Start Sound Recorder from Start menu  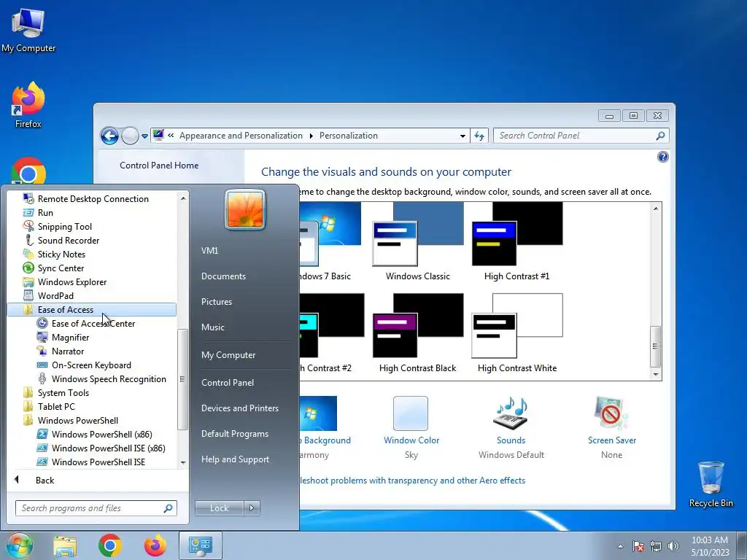coord(61,240)
